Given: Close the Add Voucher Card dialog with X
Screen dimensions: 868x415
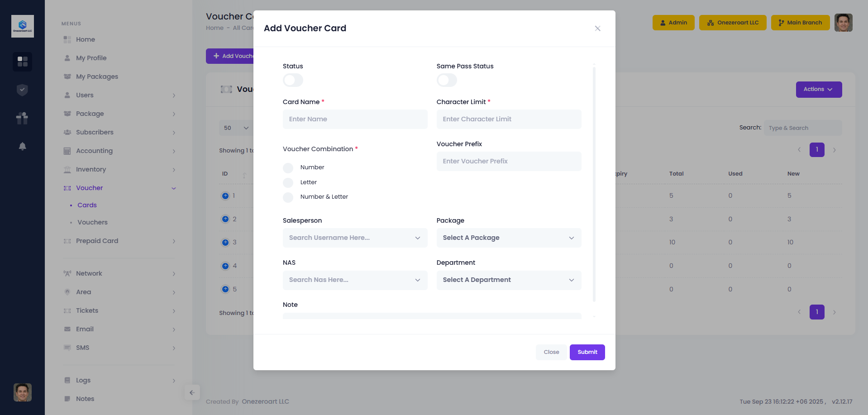Looking at the screenshot, I should [597, 29].
